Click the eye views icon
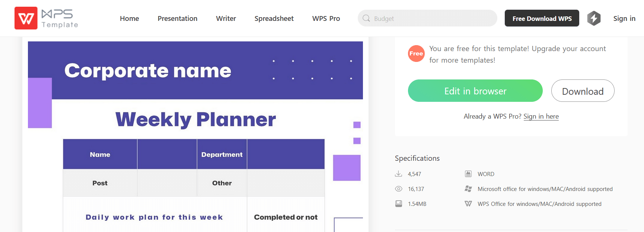The image size is (644, 232). pyautogui.click(x=399, y=189)
